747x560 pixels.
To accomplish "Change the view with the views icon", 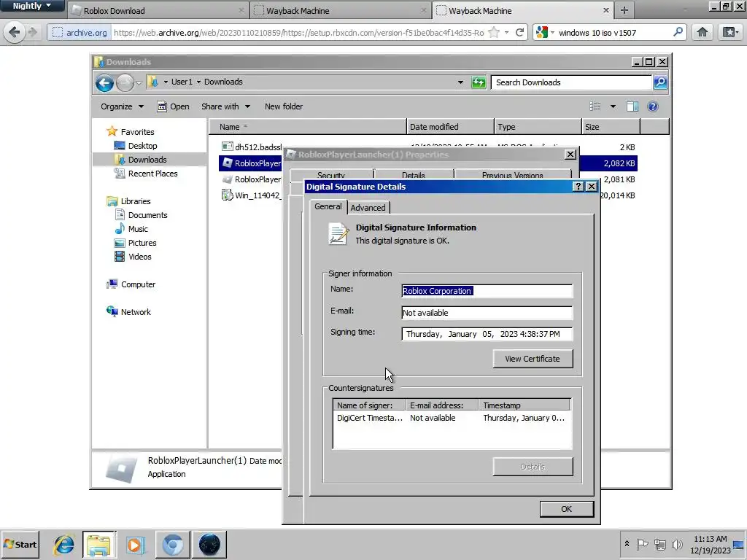I will point(595,106).
